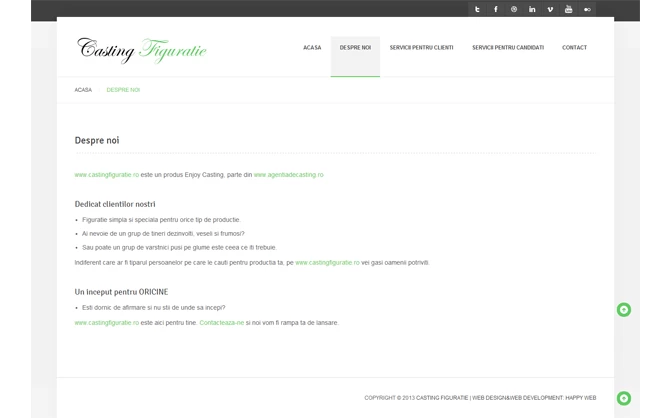Go to the ACASA menu item
This screenshot has width=670, height=418.
point(312,47)
